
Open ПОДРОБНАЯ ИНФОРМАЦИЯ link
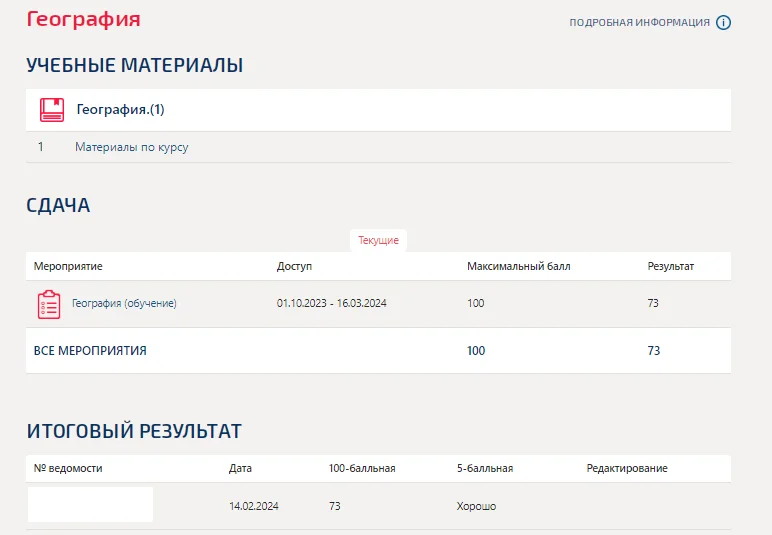(640, 23)
